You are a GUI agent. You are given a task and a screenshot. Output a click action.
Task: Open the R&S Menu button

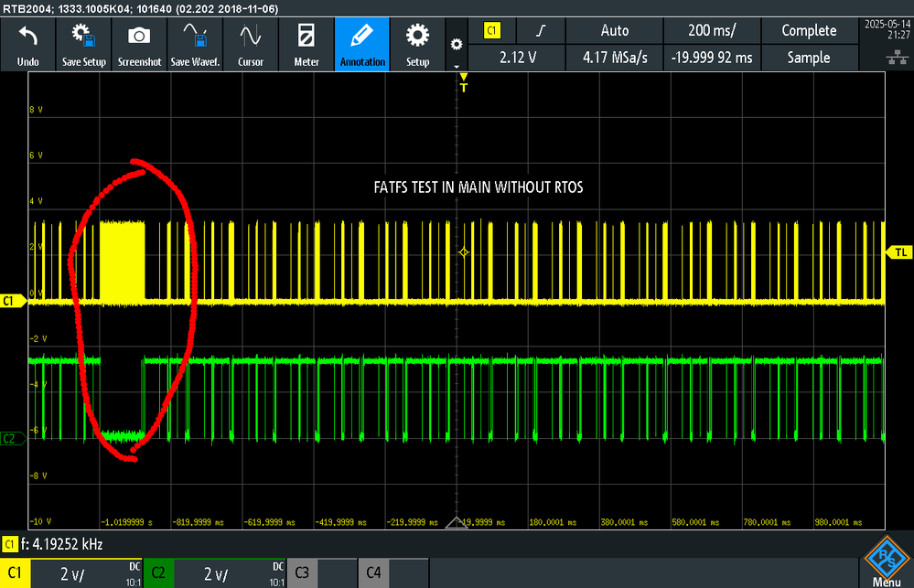(x=887, y=561)
